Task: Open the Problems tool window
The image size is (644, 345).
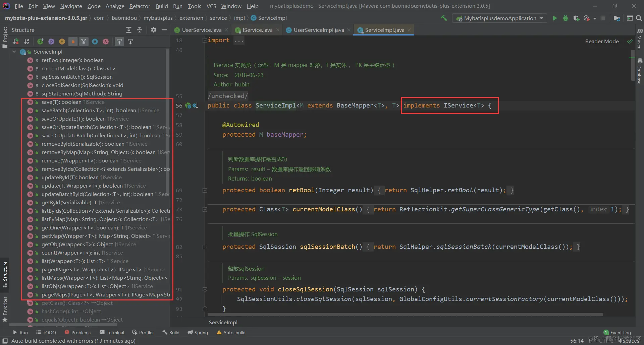Action: pos(77,333)
